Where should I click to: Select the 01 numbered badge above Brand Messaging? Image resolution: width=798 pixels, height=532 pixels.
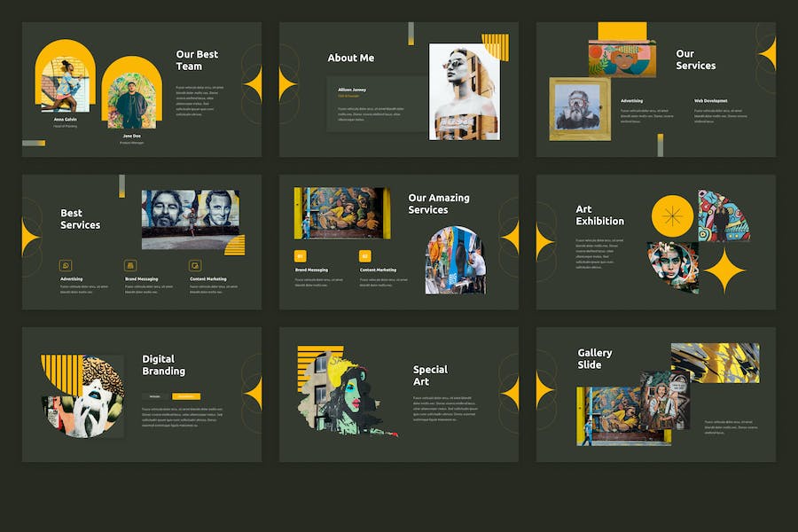pyautogui.click(x=300, y=256)
